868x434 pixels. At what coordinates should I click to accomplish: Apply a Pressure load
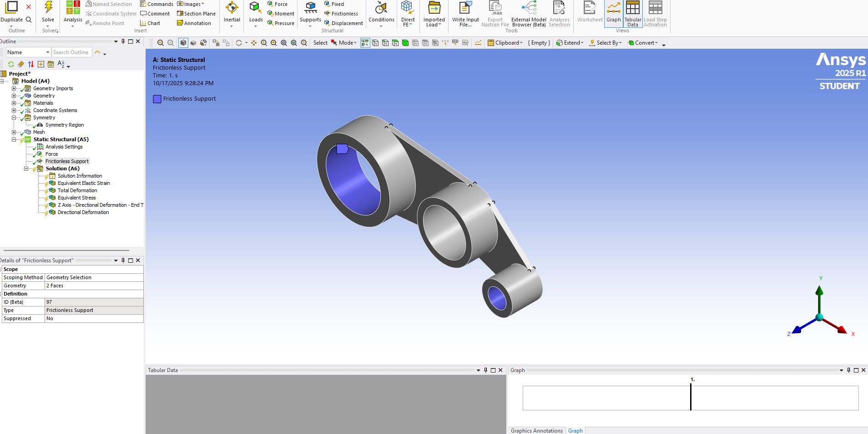[x=281, y=23]
